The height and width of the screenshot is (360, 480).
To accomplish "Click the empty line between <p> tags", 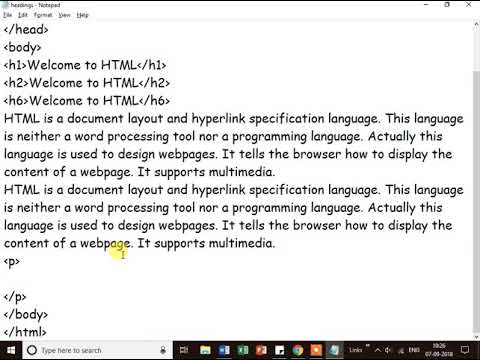I will pos(238,279).
